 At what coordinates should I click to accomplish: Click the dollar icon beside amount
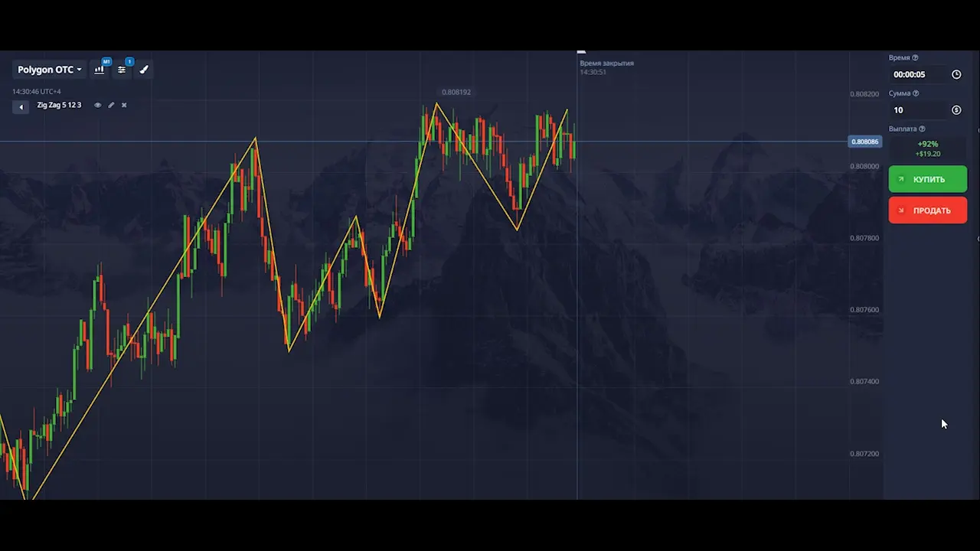tap(956, 110)
